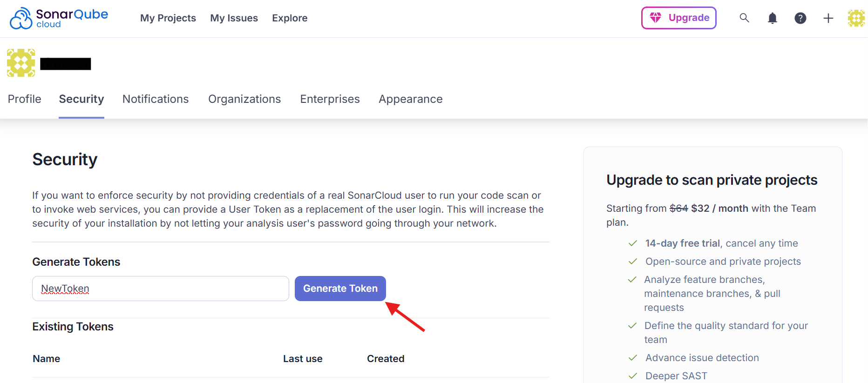Open the search magnifier icon
The width and height of the screenshot is (868, 383).
point(744,18)
